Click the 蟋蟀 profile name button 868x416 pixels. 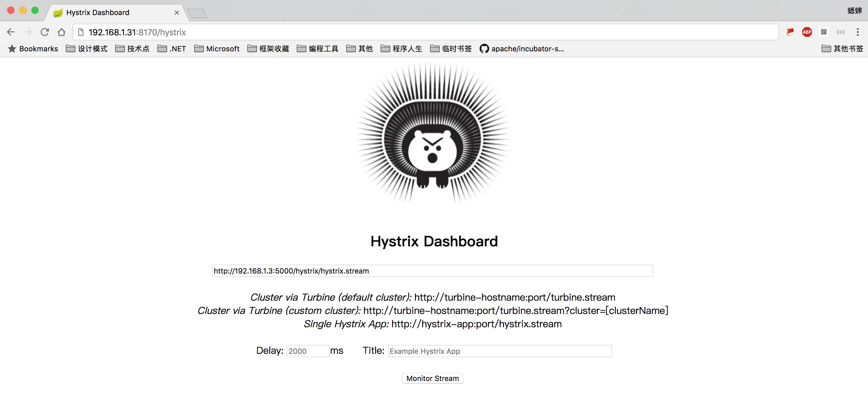pyautogui.click(x=854, y=11)
